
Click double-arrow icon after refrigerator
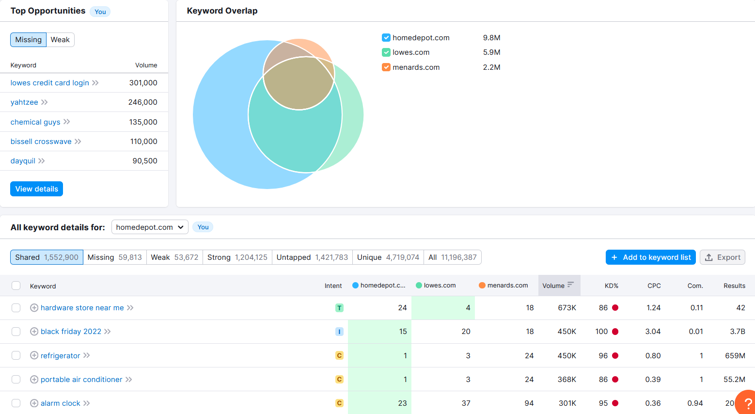point(86,355)
